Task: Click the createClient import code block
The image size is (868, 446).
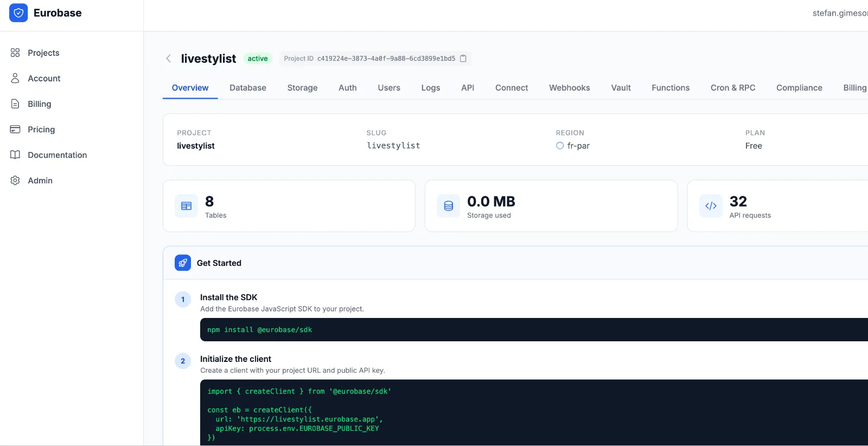Action: point(534,413)
